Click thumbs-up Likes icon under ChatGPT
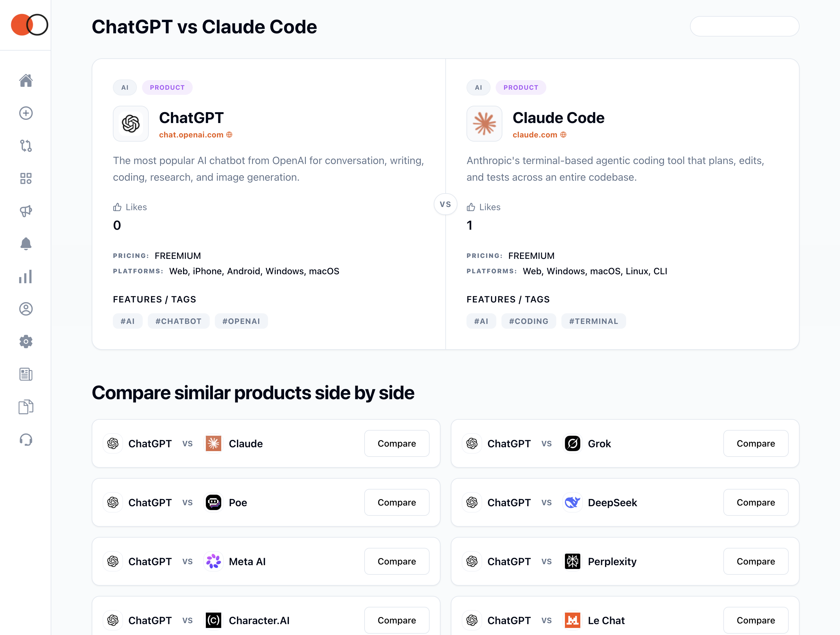Image resolution: width=840 pixels, height=635 pixels. coord(117,207)
